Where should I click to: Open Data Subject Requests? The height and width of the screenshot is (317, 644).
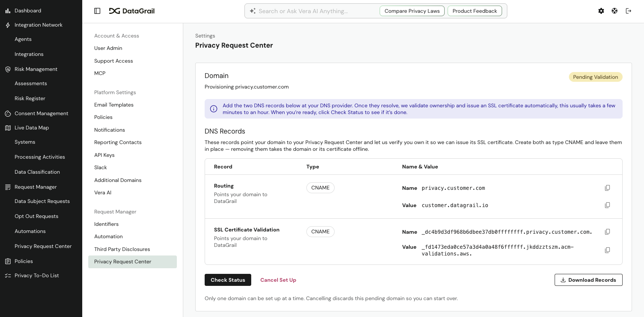42,201
